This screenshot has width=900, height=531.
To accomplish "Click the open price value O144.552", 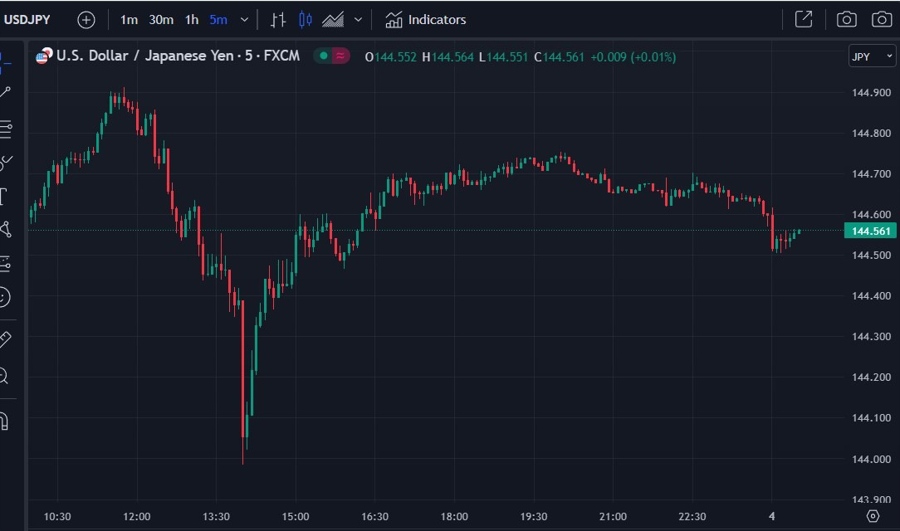I will (x=390, y=57).
